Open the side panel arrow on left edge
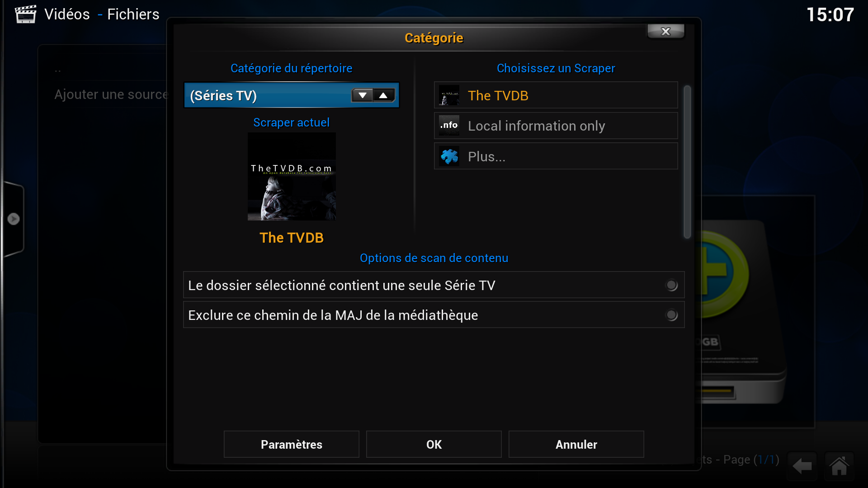 click(14, 219)
